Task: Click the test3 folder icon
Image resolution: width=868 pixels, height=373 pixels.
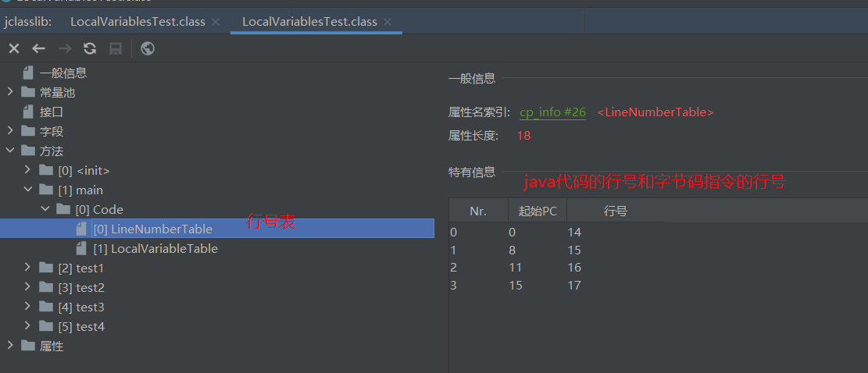Action: (46, 307)
